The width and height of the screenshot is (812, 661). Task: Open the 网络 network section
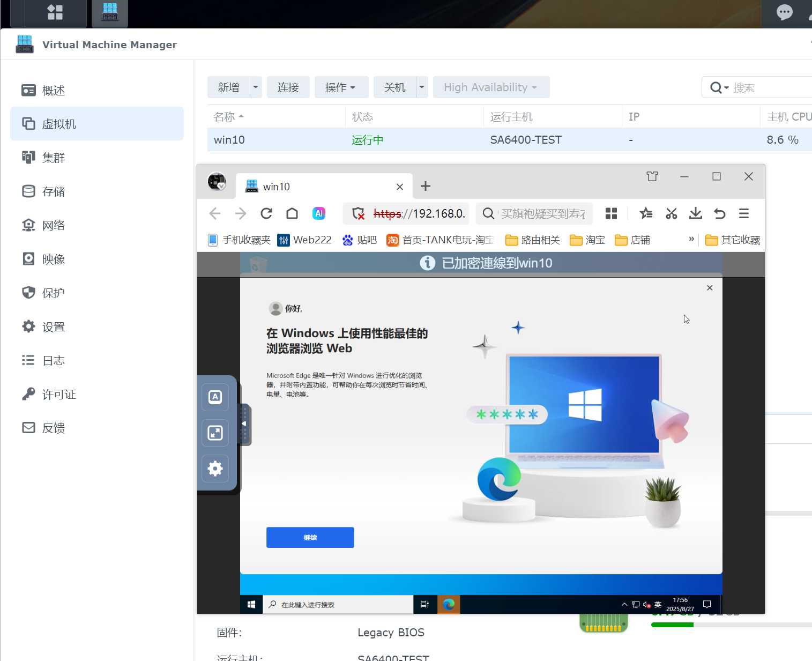click(97, 225)
